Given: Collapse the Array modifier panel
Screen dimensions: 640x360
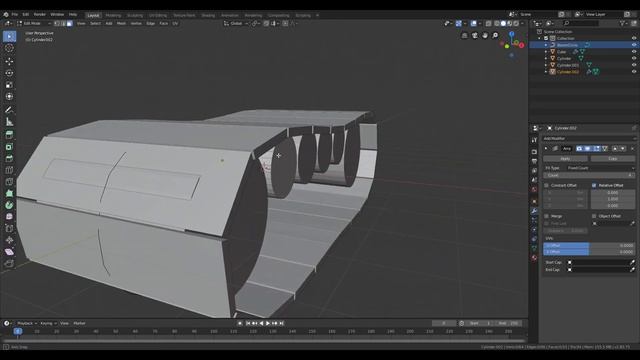Looking at the screenshot, I should (x=546, y=149).
